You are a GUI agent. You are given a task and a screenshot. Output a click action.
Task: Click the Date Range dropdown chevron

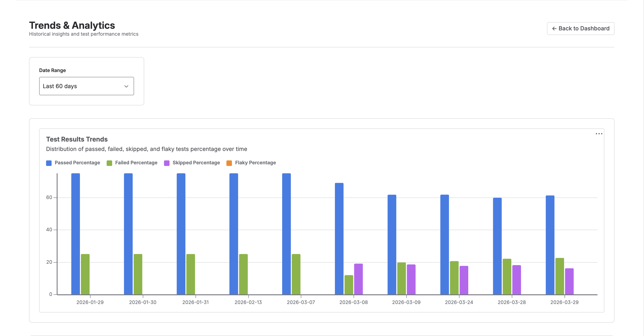click(126, 86)
